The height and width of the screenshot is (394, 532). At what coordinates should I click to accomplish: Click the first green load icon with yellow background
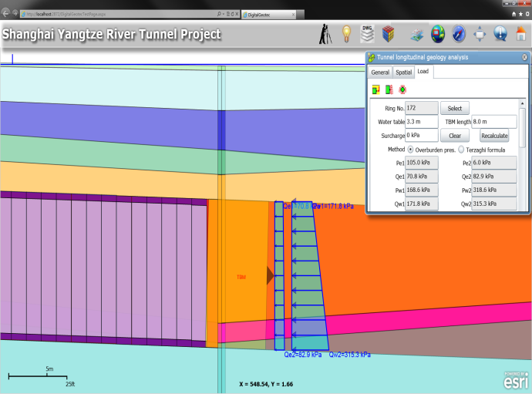coord(376,89)
